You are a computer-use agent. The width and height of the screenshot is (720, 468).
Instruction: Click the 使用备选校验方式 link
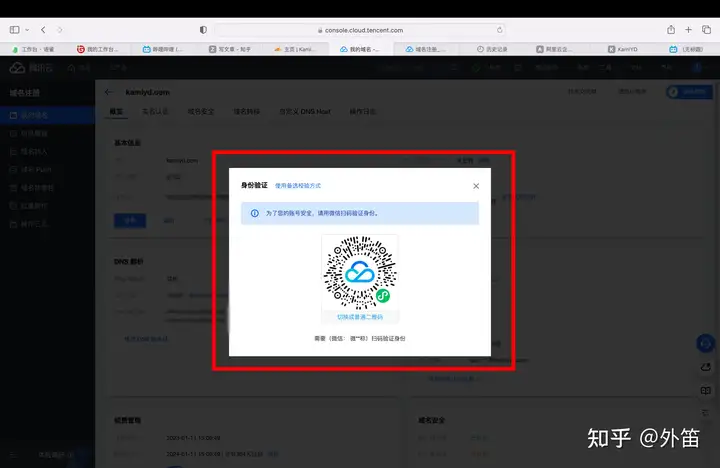coord(298,186)
